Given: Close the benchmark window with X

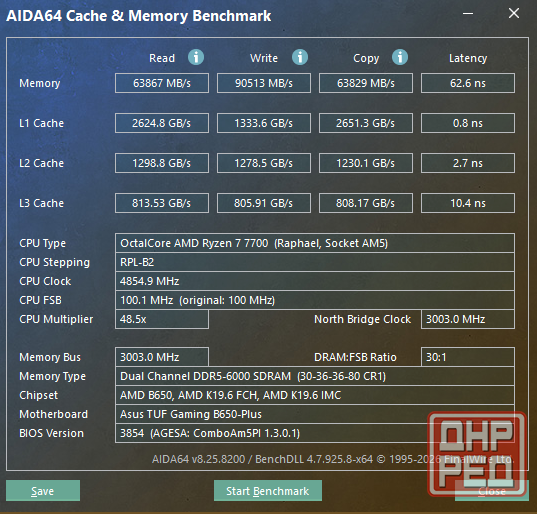Looking at the screenshot, I should coord(514,14).
